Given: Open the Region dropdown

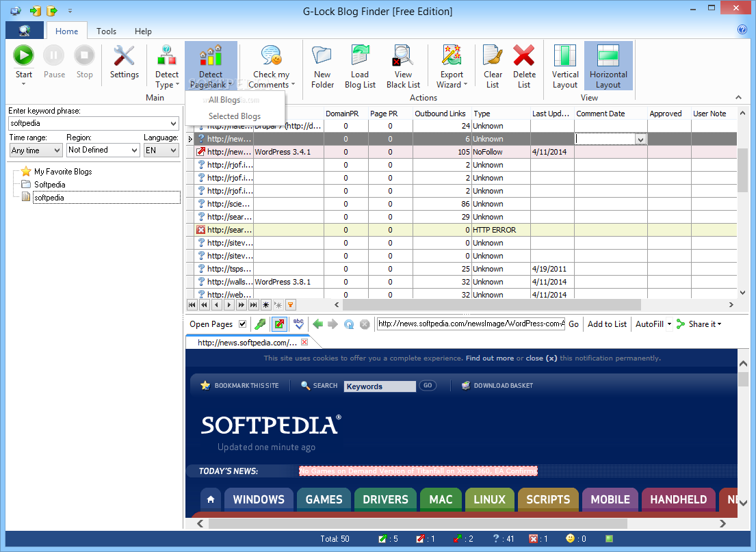Looking at the screenshot, I should tap(135, 150).
